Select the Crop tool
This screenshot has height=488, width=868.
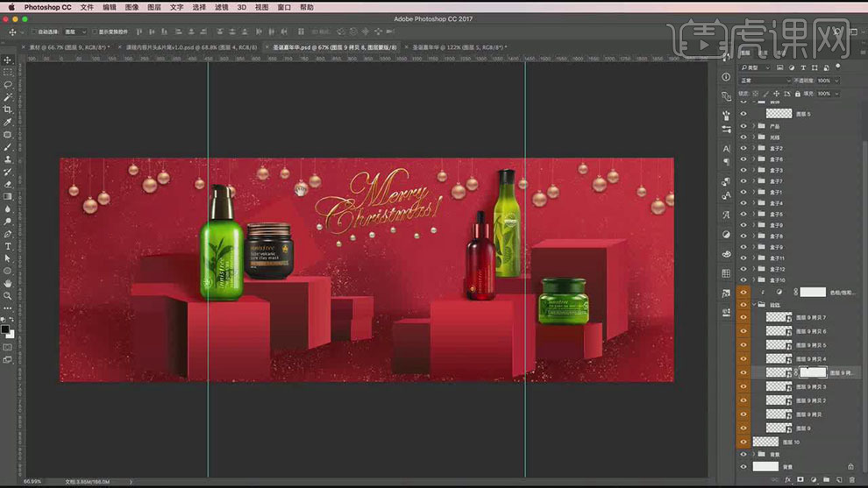(x=8, y=110)
